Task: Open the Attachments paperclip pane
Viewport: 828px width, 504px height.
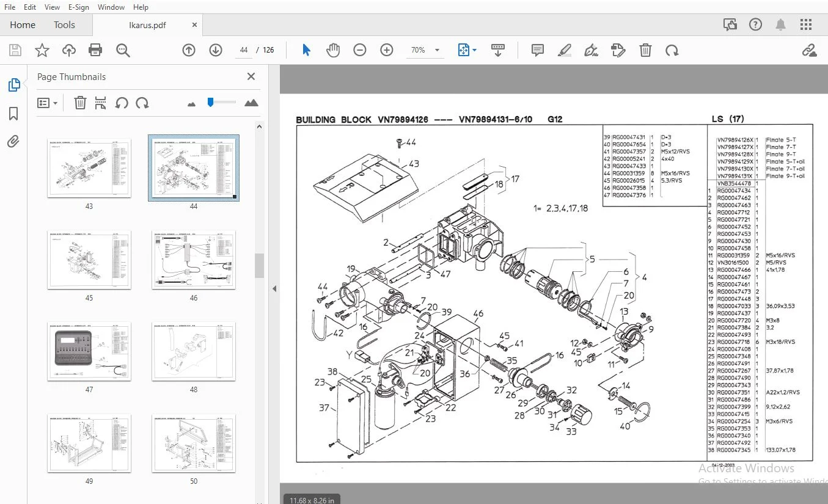Action: [x=13, y=142]
